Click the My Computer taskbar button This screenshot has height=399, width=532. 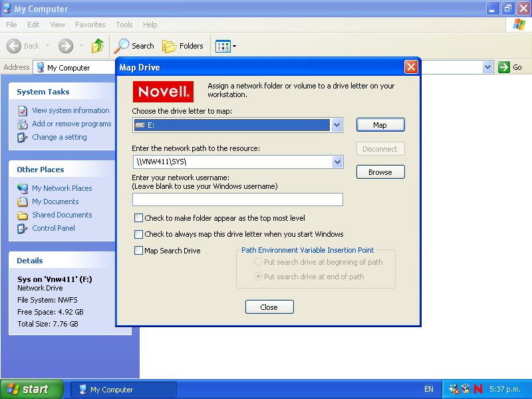coord(124,389)
